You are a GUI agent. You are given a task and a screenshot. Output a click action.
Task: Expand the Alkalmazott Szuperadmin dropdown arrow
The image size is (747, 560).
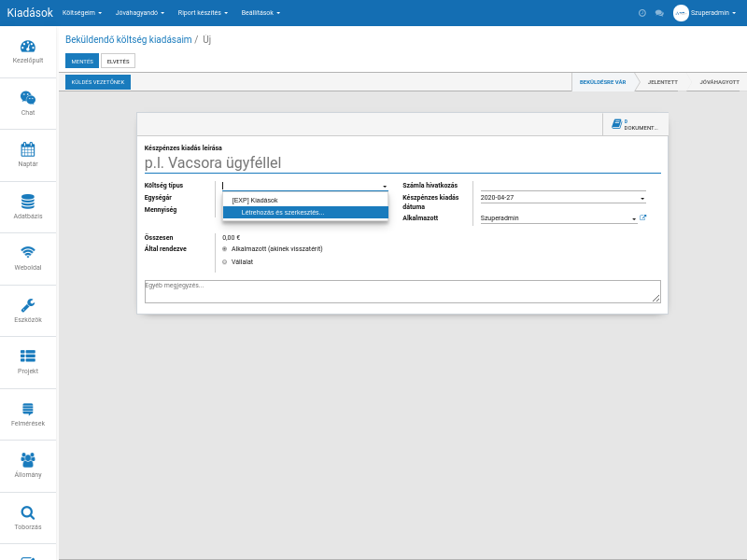[x=634, y=219]
